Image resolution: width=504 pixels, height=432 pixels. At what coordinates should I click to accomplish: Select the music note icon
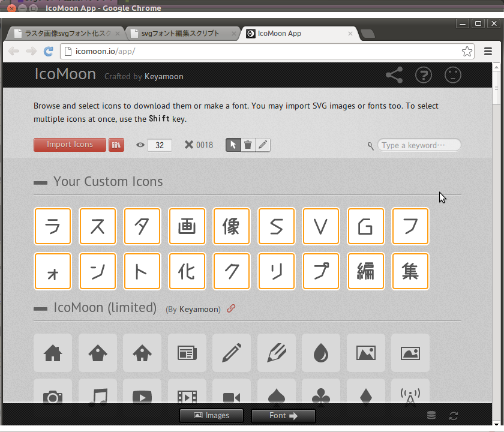click(97, 391)
